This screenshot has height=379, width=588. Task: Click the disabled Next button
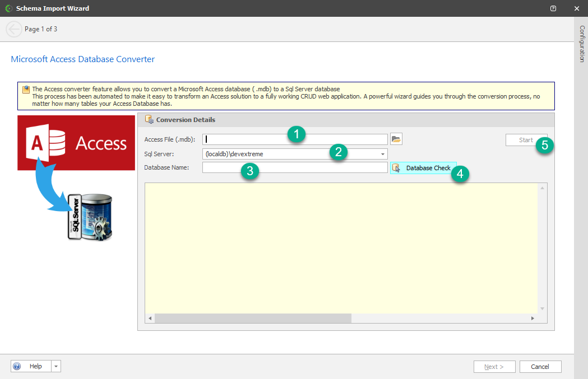pos(494,366)
